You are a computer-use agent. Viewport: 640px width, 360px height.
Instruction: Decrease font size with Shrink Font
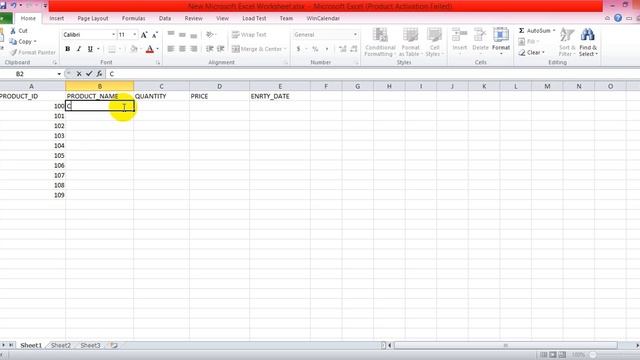point(155,35)
